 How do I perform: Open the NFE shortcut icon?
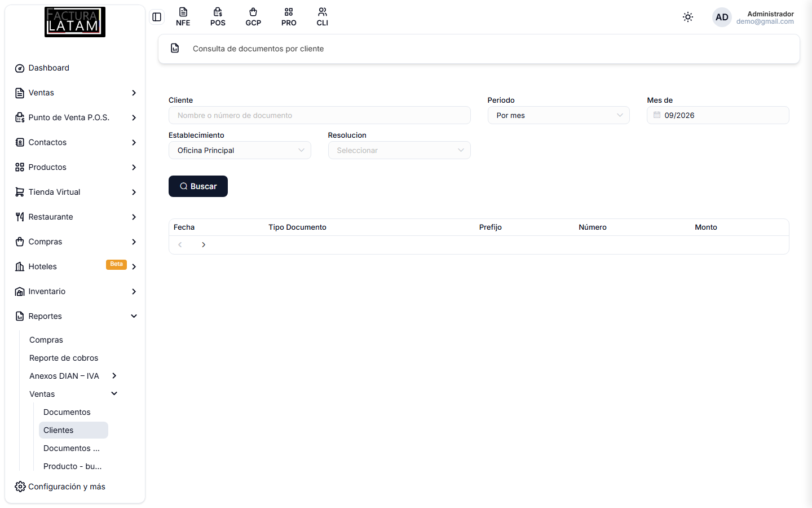coord(183,17)
